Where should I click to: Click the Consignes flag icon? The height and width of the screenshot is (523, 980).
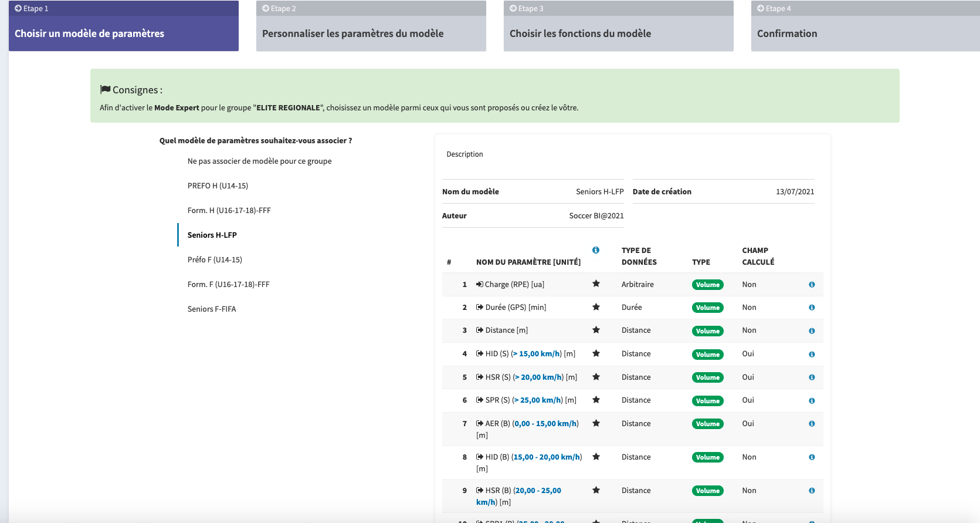105,89
